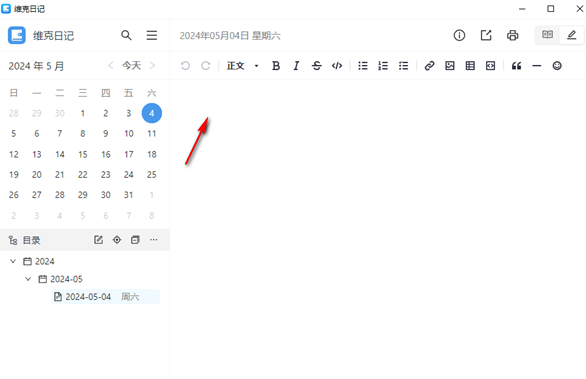Image resolution: width=586 pixels, height=379 pixels.
Task: Open the hamburger menu
Action: [152, 36]
